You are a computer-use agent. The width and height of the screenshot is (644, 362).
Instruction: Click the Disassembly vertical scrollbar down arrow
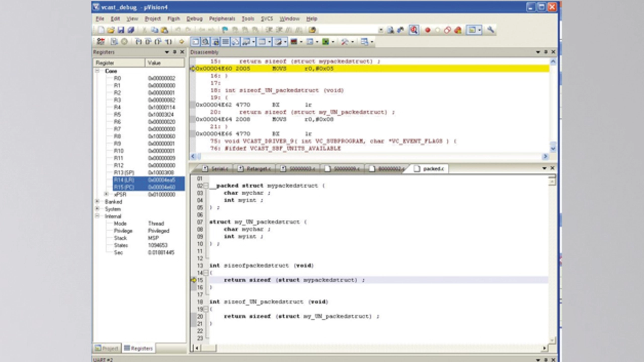coord(553,149)
